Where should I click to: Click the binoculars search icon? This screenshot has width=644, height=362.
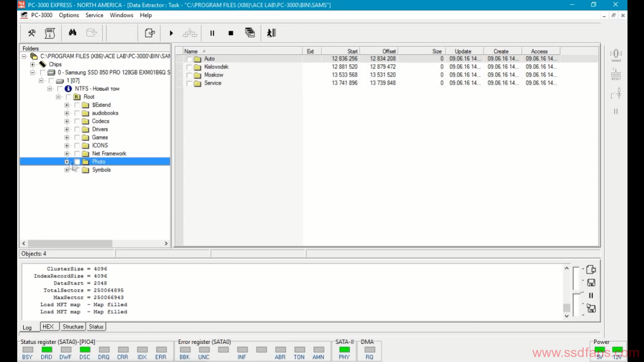tap(72, 33)
